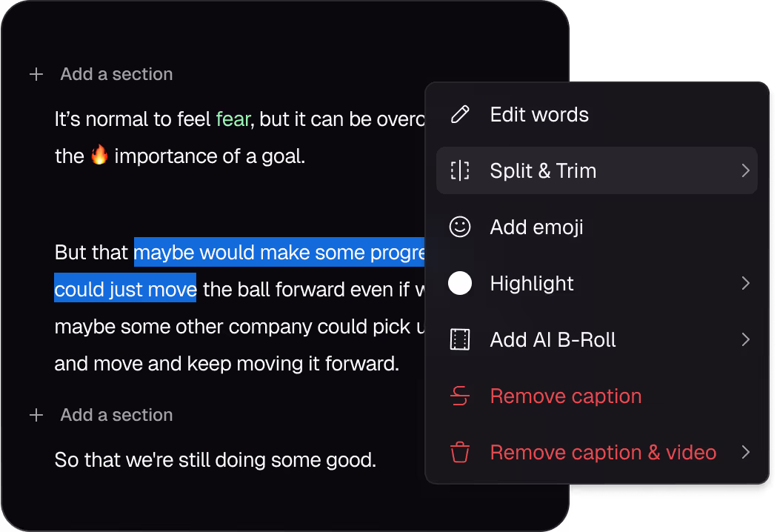
Task: Click the Split & Trim brackets icon
Action: pyautogui.click(x=460, y=170)
